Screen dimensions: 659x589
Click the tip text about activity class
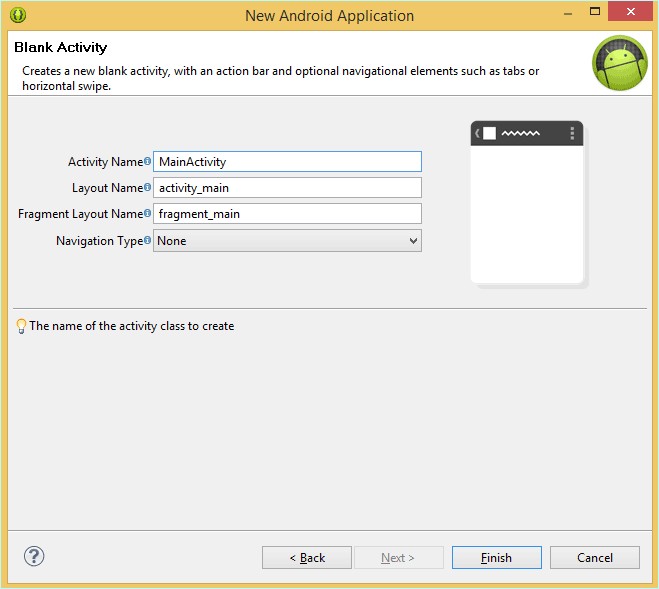coord(132,326)
